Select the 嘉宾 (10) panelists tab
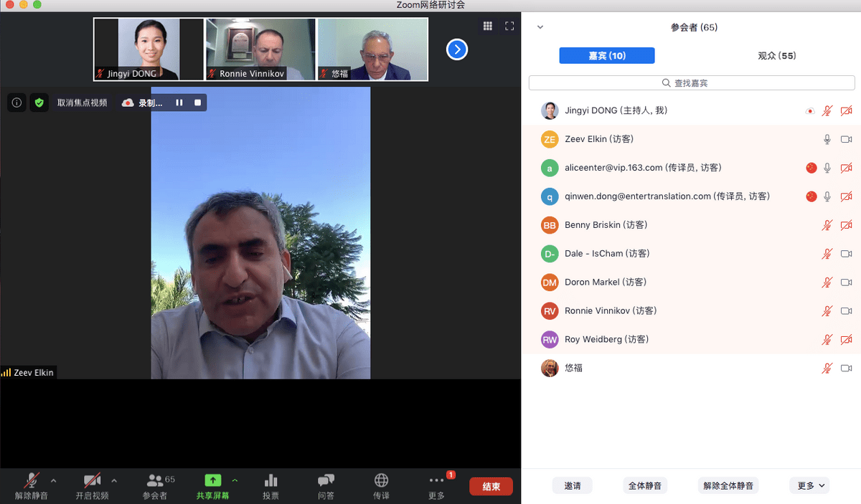This screenshot has height=504, width=861. (x=607, y=55)
